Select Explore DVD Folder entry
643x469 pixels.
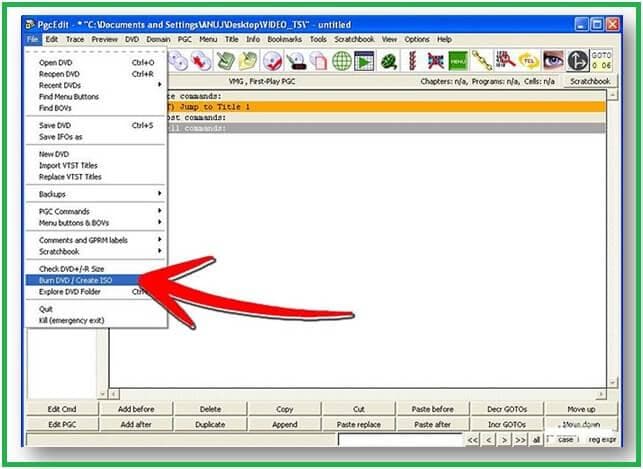(95, 291)
